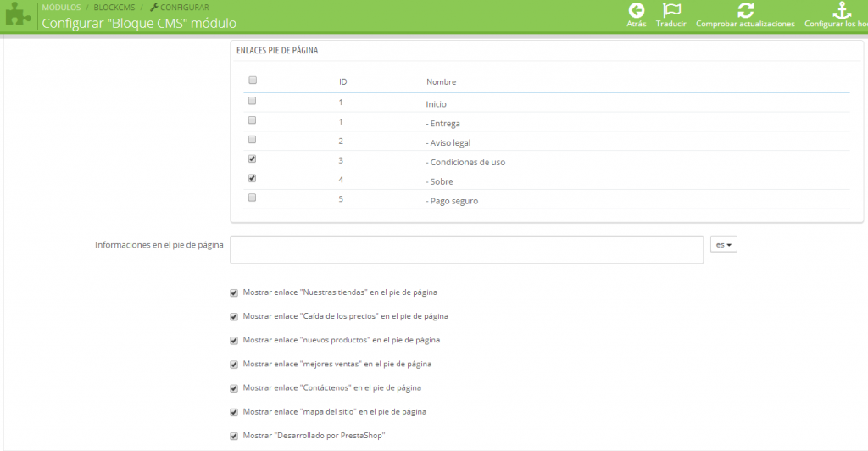Check the Pago seguro row checkbox
This screenshot has width=868, height=451.
252,198
